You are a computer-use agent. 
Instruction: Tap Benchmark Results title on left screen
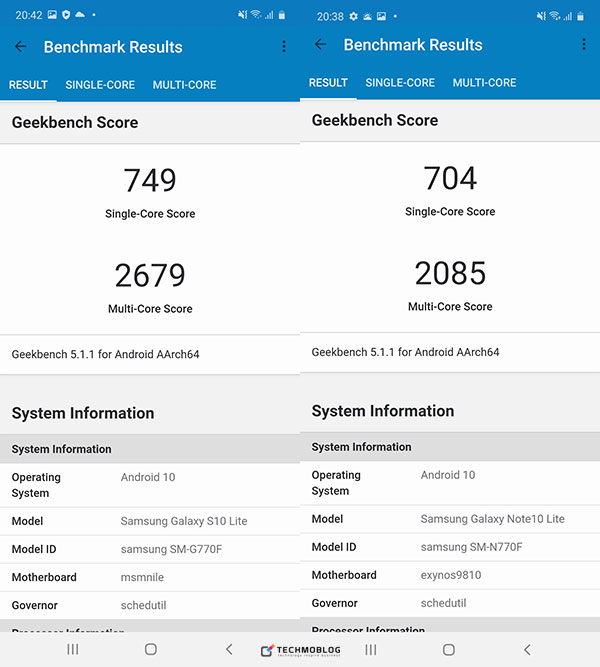coord(113,47)
